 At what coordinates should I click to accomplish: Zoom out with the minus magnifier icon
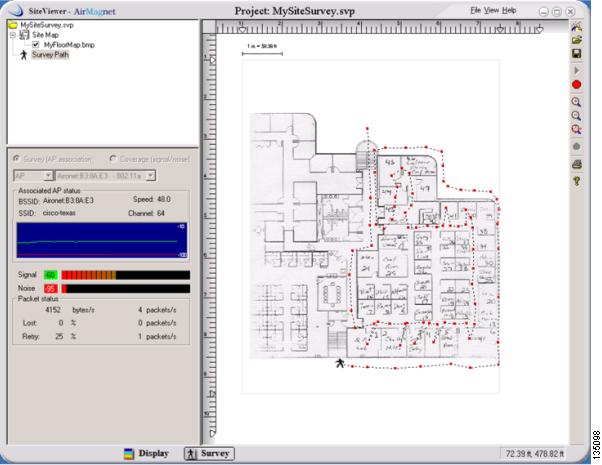576,116
